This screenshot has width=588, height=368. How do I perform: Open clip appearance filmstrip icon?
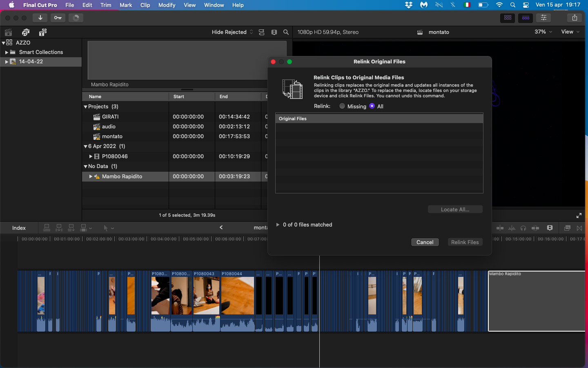point(550,228)
